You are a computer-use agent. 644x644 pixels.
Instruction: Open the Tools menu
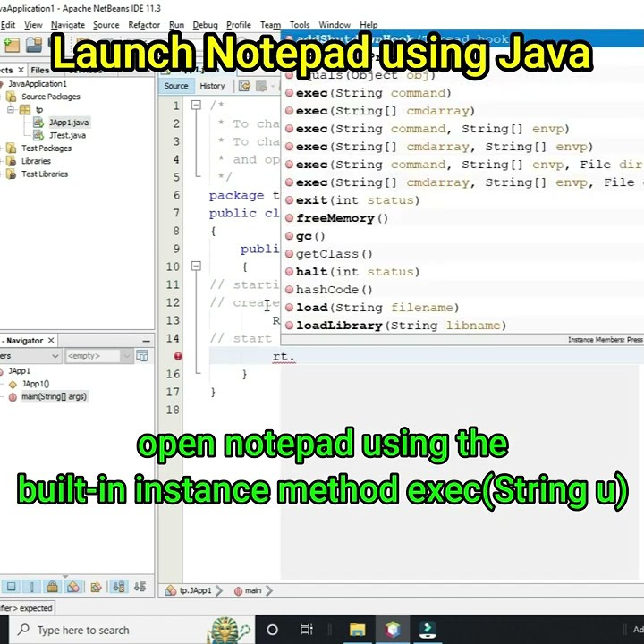300,25
